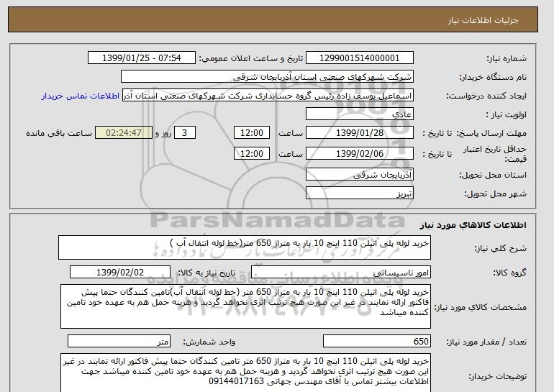Click the text ساعت باقی مانده
This screenshot has width=554, height=392.
(x=59, y=133)
